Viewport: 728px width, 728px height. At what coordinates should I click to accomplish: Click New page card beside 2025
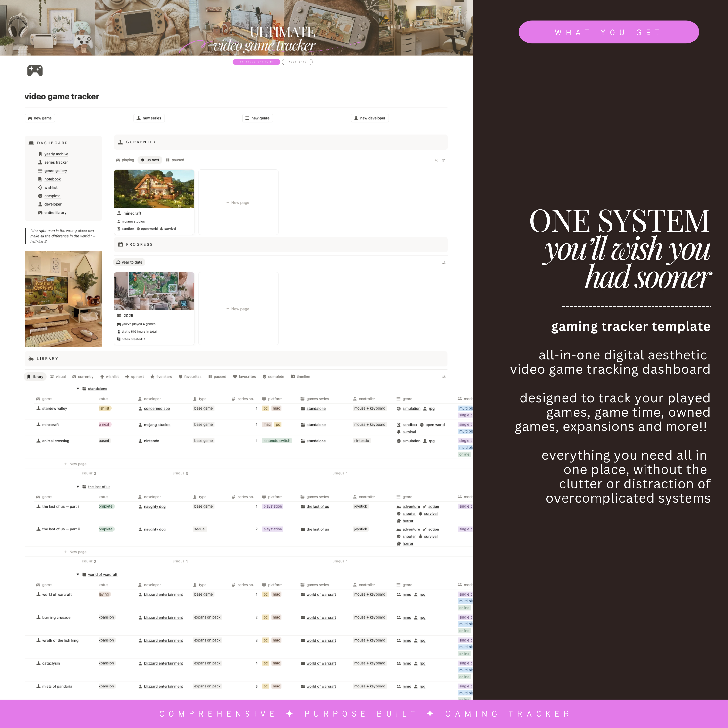click(x=238, y=309)
